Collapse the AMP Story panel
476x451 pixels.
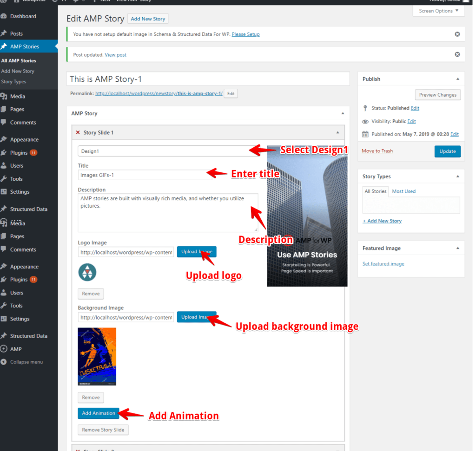pyautogui.click(x=343, y=113)
